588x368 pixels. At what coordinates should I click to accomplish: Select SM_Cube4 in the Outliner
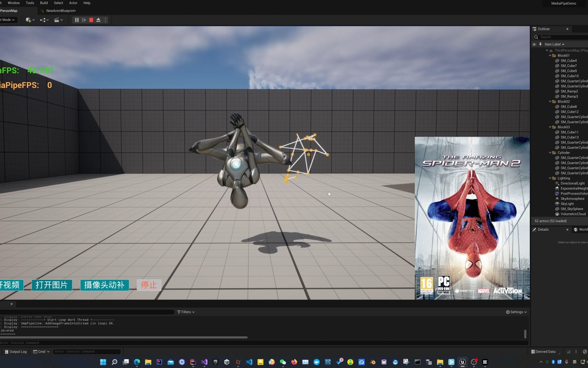click(569, 61)
